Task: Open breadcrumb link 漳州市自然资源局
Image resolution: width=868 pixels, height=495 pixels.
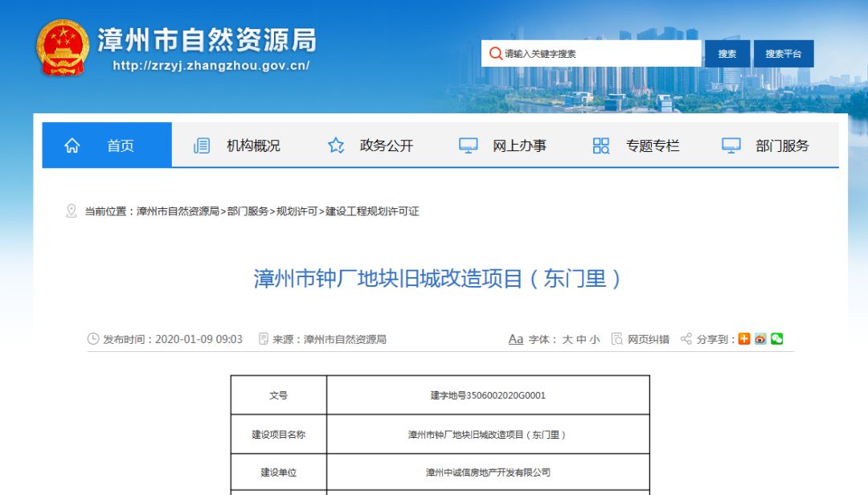Action: coord(178,211)
